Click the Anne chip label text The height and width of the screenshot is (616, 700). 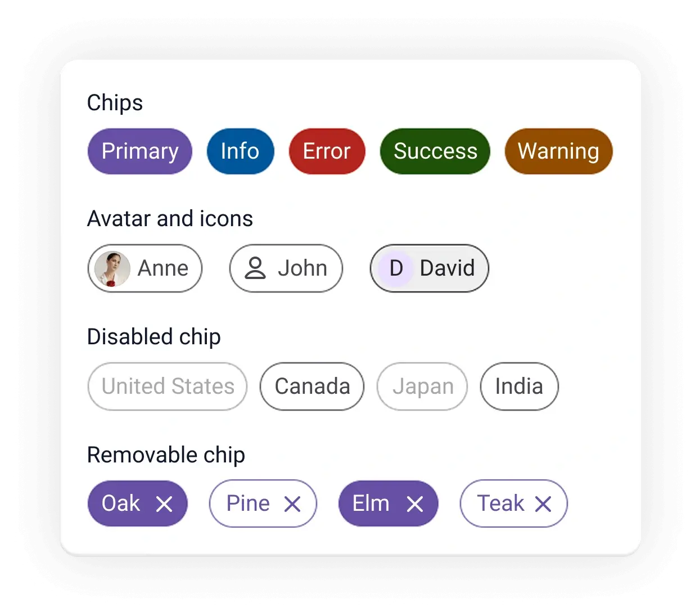(x=162, y=269)
